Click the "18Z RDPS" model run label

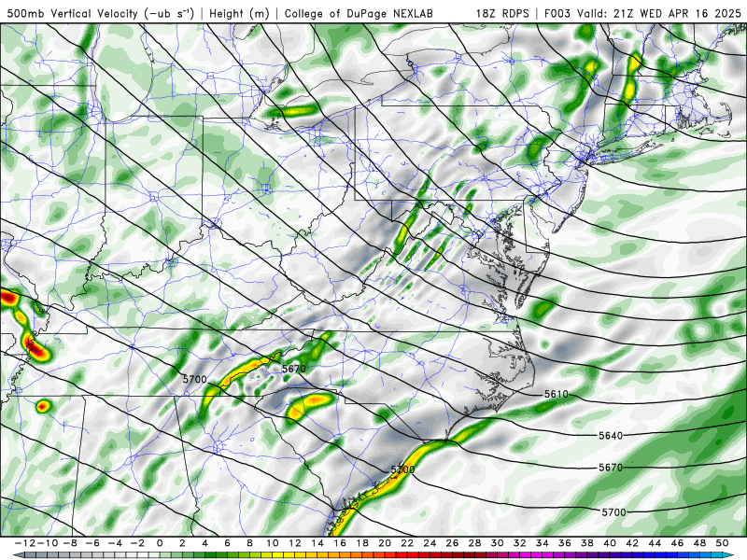502,13
